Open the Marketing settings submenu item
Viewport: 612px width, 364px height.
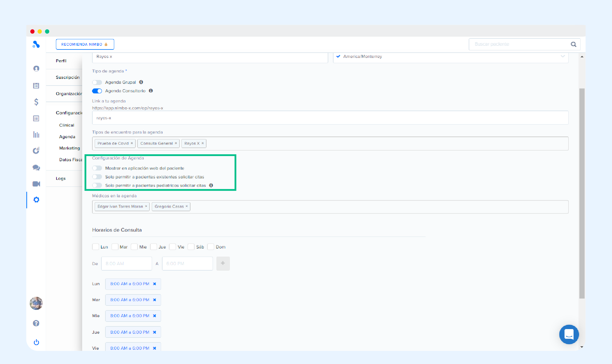tap(69, 148)
